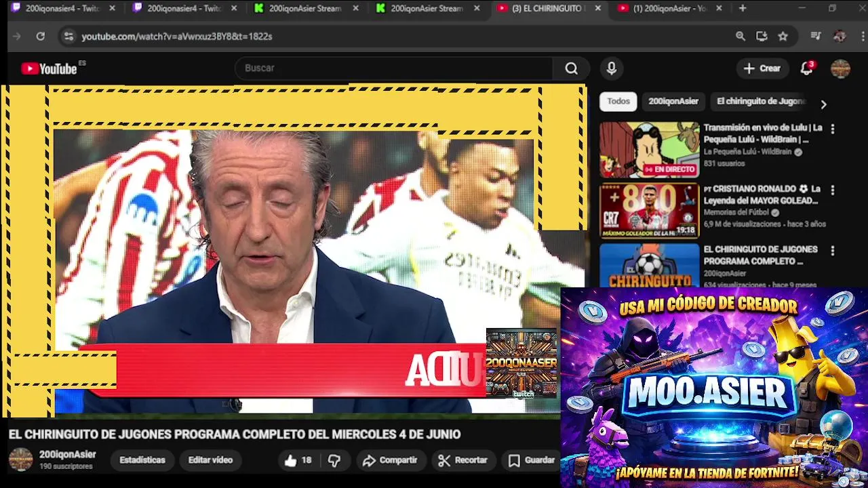Click the Editar vídeo button
Image resolution: width=868 pixels, height=488 pixels.
point(210,460)
